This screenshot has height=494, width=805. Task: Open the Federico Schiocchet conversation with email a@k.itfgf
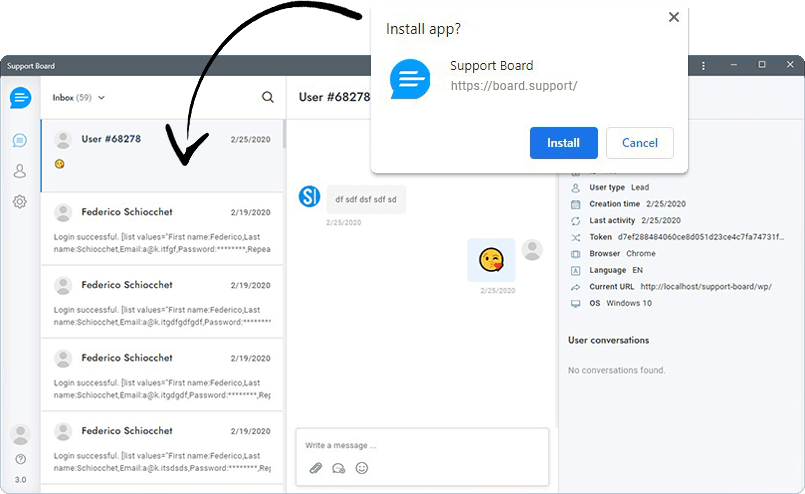(162, 229)
